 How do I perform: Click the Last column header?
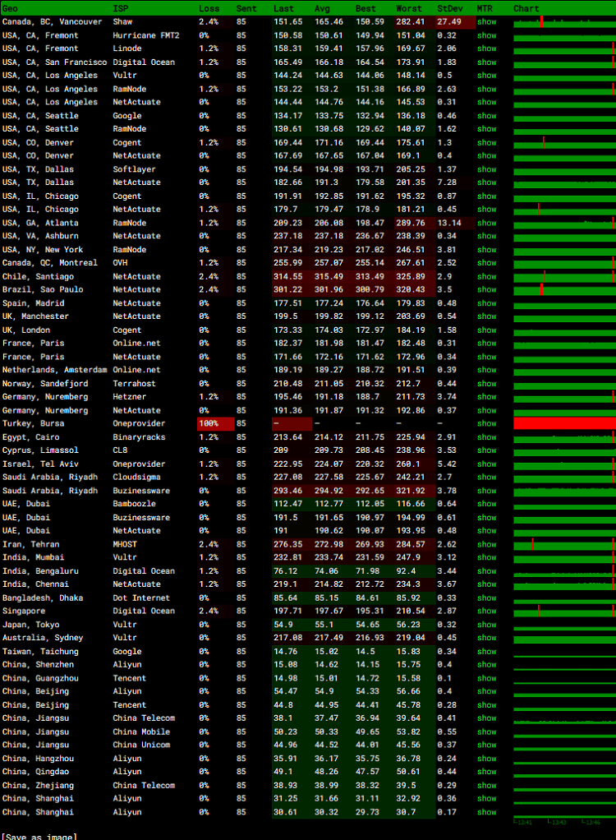click(x=283, y=8)
